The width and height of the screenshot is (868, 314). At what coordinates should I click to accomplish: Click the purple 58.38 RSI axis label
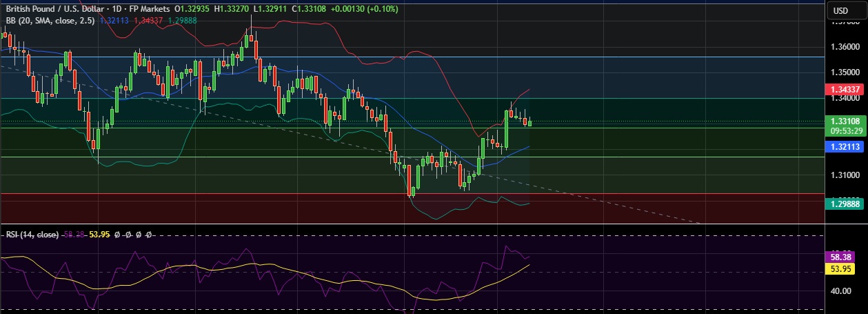click(x=845, y=257)
